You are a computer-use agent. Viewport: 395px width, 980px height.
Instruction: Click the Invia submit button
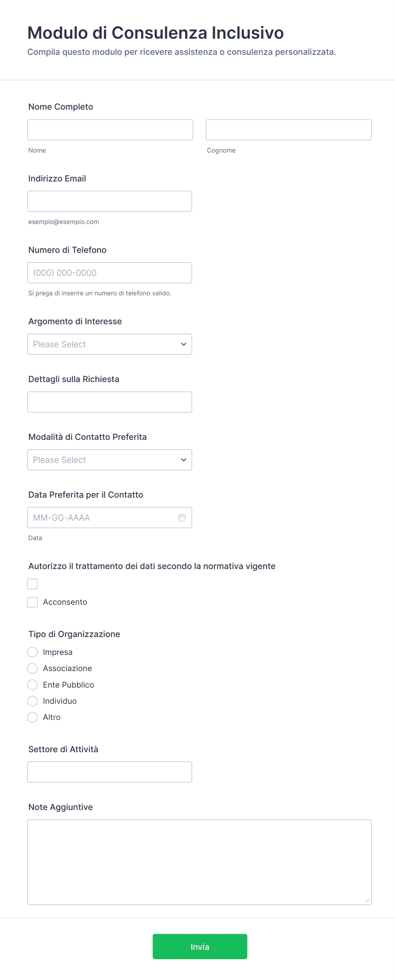point(200,946)
